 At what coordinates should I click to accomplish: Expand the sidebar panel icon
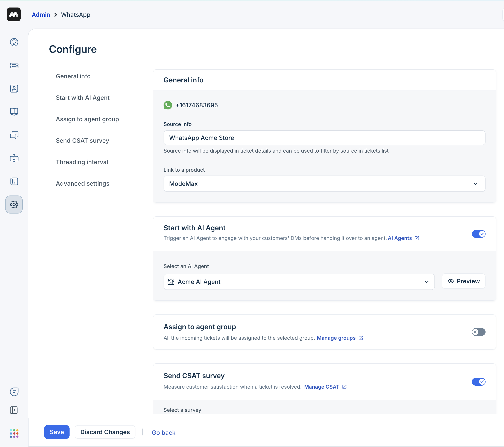14,410
